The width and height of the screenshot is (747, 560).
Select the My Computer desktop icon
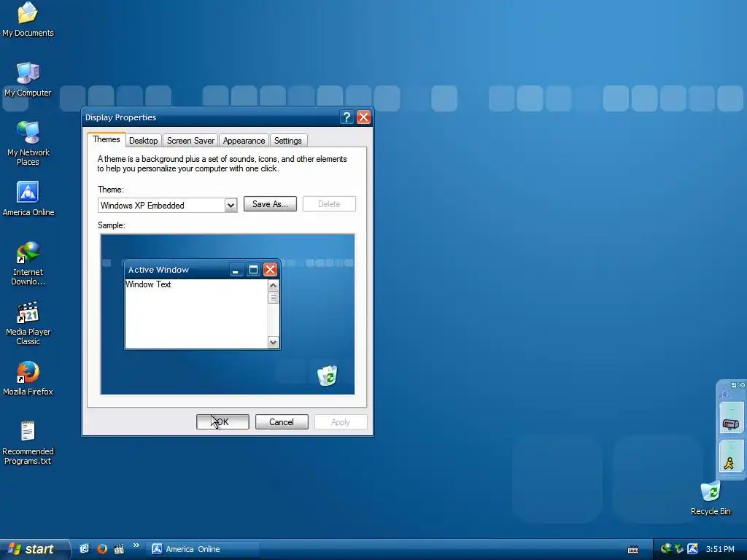click(28, 79)
